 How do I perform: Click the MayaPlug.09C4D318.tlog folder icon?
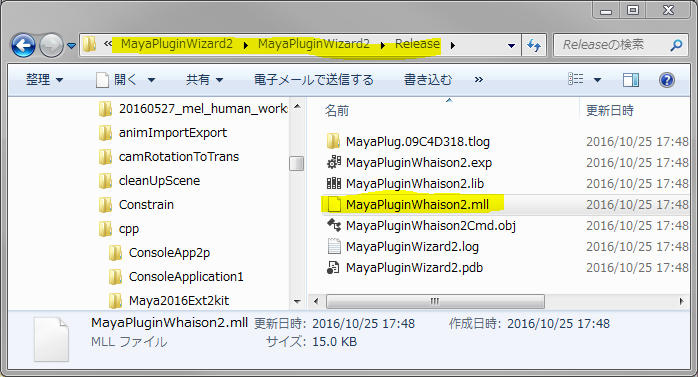[x=333, y=142]
